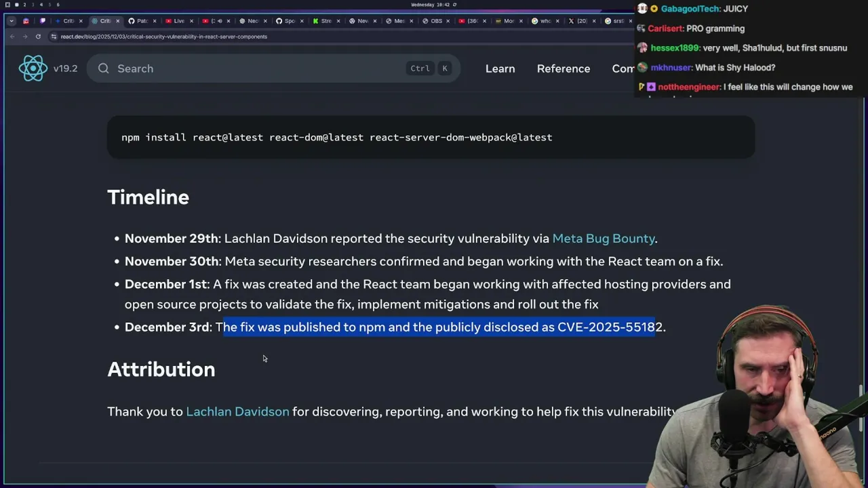Image resolution: width=868 pixels, height=488 pixels.
Task: Select the pinned Twitch tab icon
Action: click(43, 21)
